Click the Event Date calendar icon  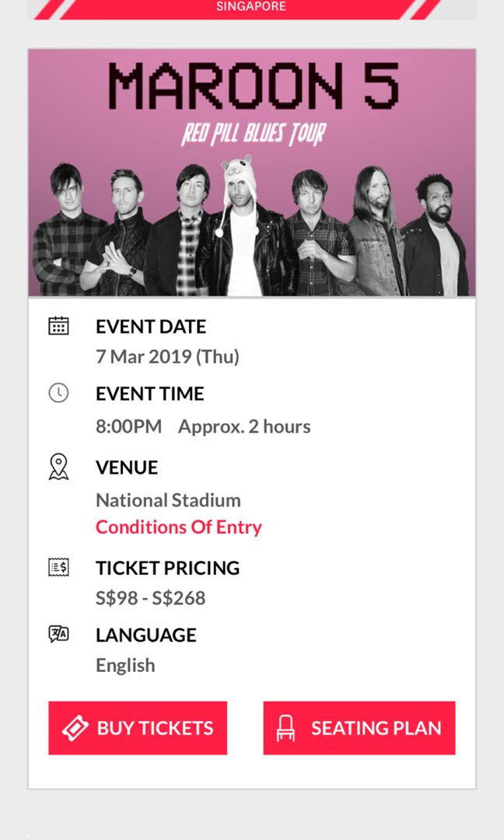coord(58,327)
